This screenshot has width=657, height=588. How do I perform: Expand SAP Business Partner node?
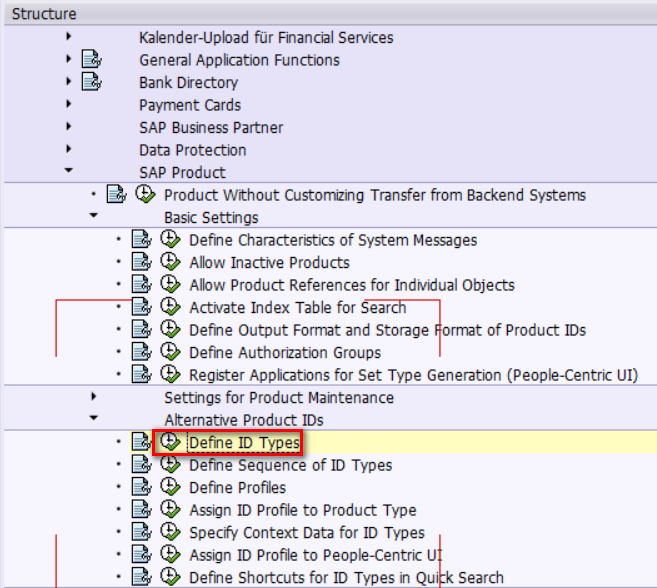(69, 126)
